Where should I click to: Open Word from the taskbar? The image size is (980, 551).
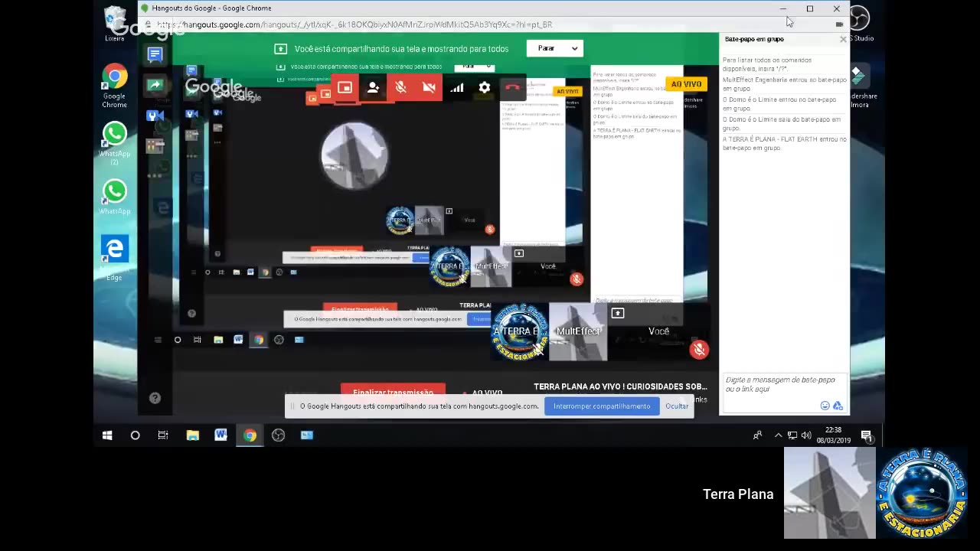220,435
